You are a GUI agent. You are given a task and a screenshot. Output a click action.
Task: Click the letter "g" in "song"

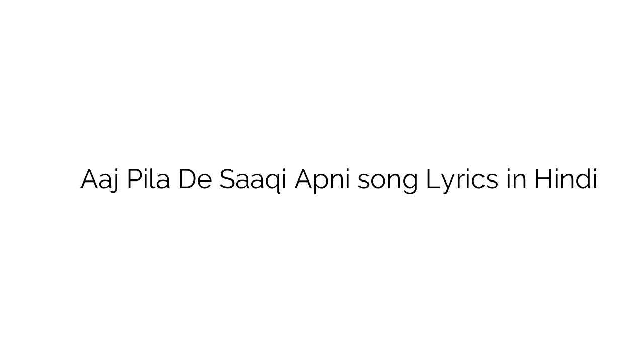point(410,183)
